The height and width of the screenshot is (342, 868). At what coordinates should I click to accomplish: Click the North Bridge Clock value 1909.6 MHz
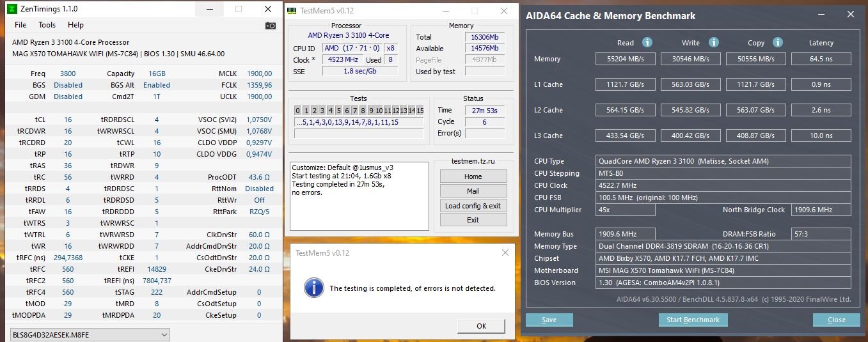(821, 210)
